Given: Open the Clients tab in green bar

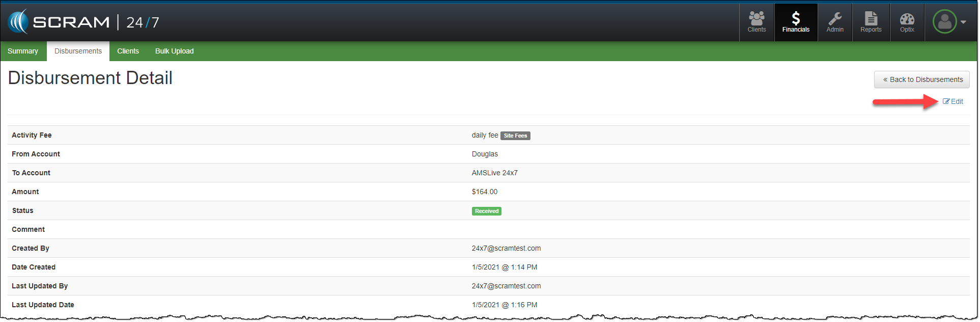Looking at the screenshot, I should (128, 51).
